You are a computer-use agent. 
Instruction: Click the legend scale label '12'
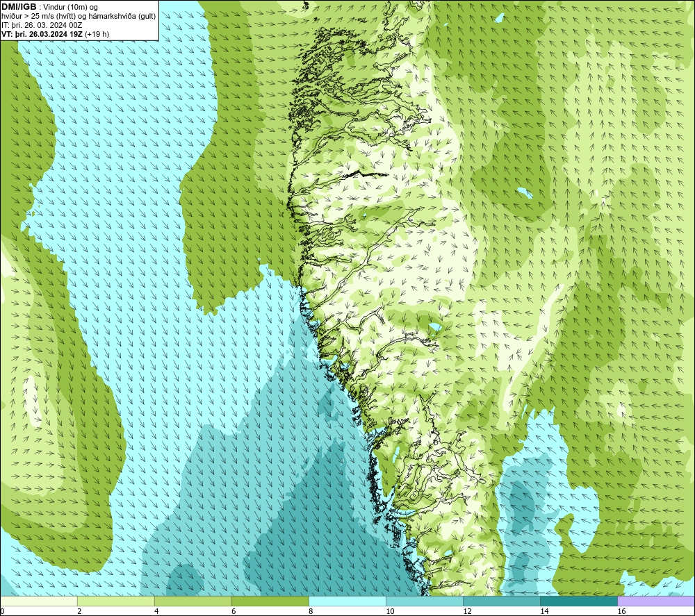tap(467, 612)
